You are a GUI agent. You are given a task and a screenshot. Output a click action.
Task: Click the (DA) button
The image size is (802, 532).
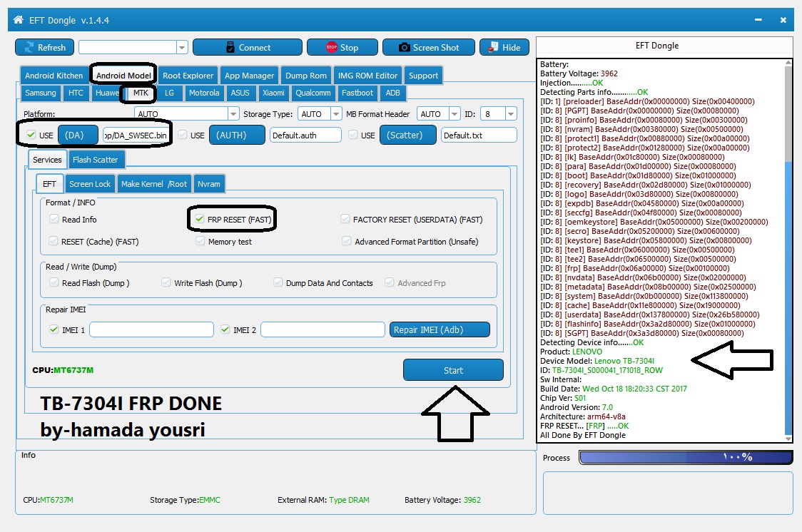coord(78,135)
